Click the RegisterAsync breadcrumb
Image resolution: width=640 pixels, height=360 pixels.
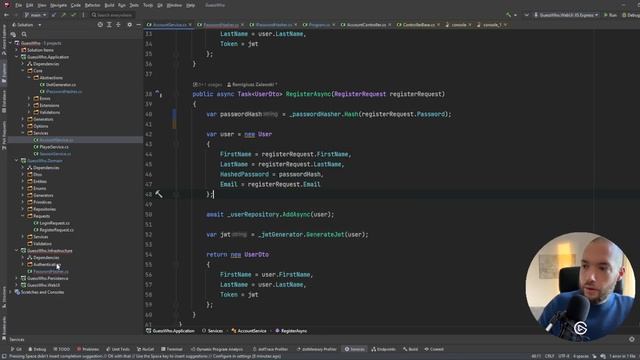(291, 331)
